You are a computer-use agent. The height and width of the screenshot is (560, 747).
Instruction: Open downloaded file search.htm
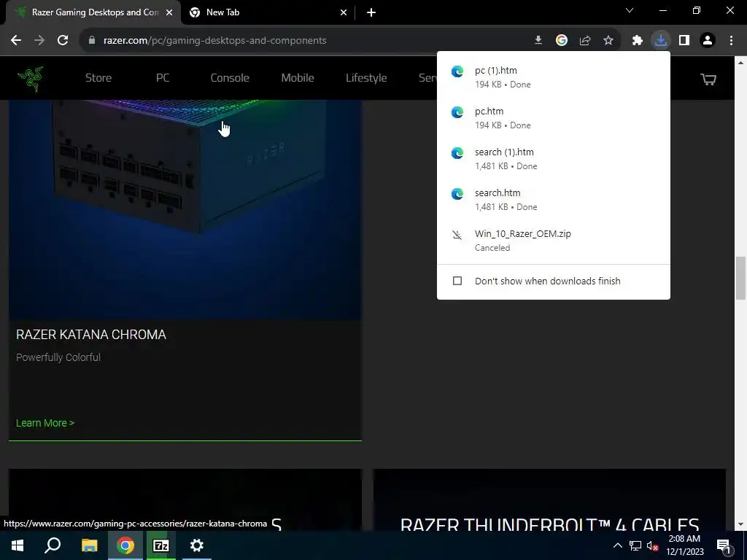554,200
